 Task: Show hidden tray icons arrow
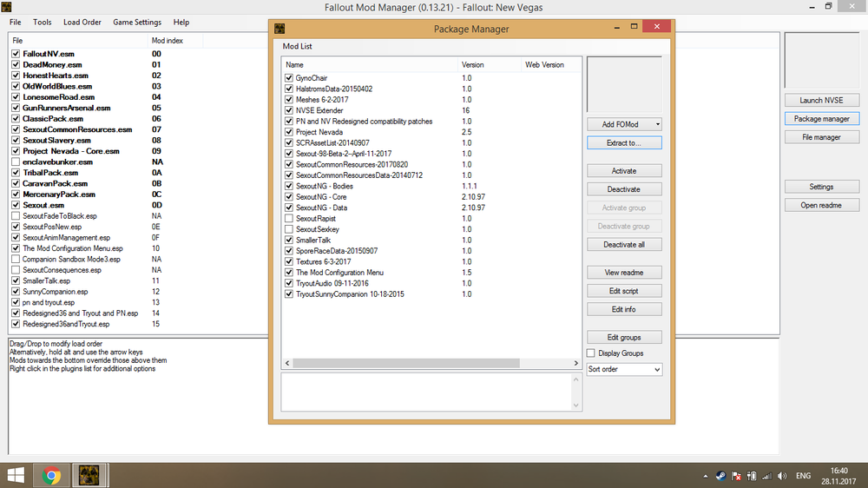(x=705, y=476)
